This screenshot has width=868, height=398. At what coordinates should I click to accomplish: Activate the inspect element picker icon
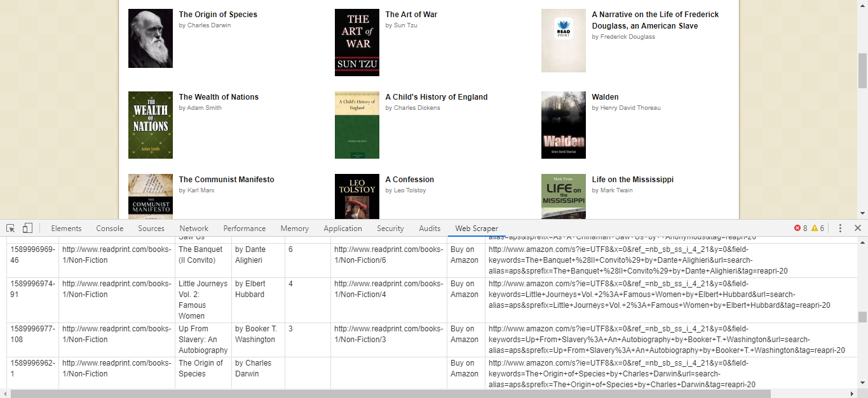click(x=11, y=229)
